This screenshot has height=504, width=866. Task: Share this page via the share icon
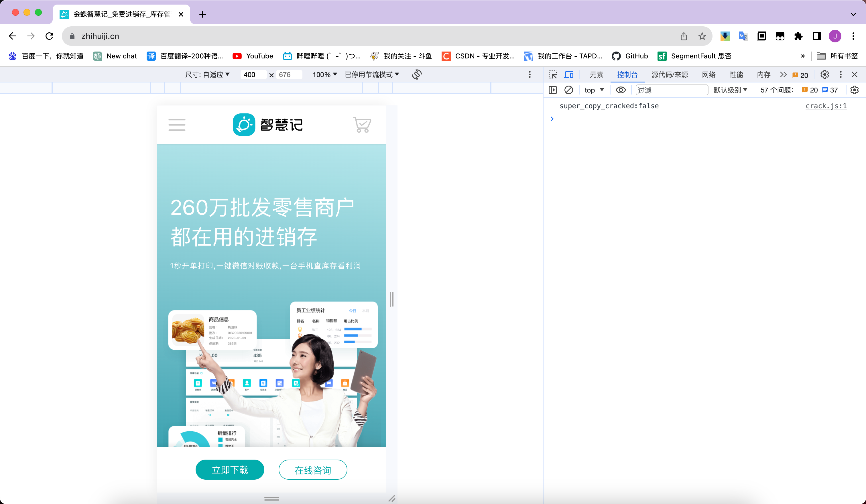click(684, 36)
